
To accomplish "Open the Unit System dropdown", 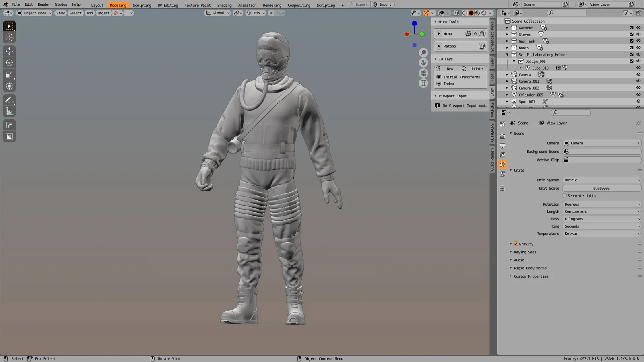I will point(601,180).
